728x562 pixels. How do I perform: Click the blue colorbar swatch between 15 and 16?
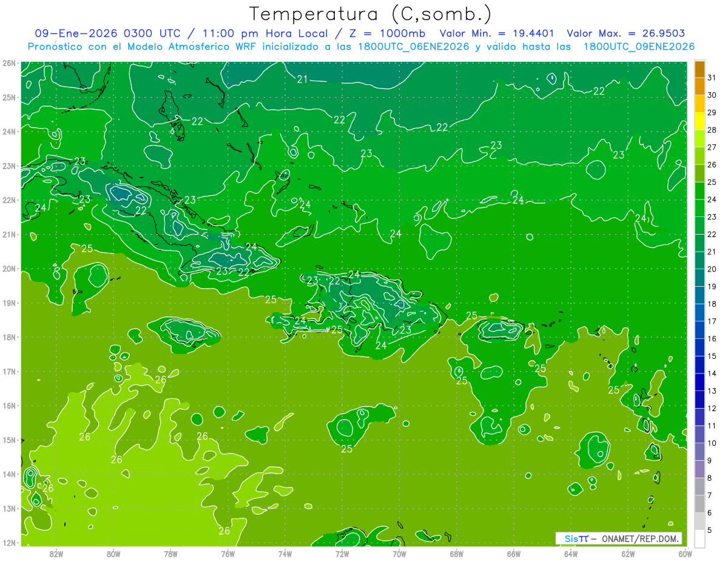[699, 347]
